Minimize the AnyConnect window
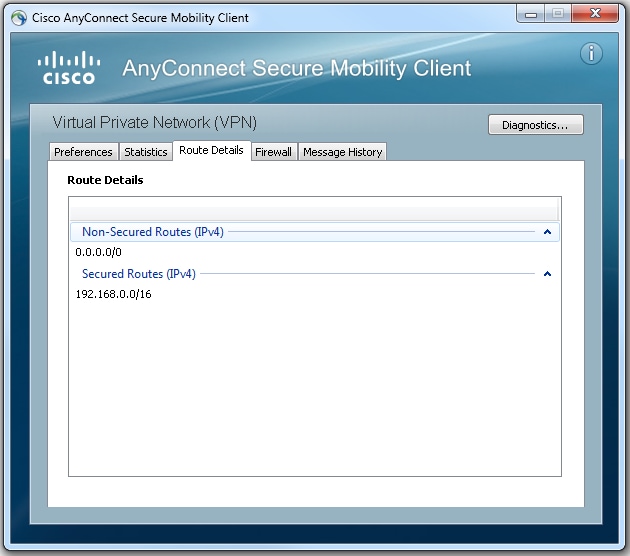 (x=531, y=14)
